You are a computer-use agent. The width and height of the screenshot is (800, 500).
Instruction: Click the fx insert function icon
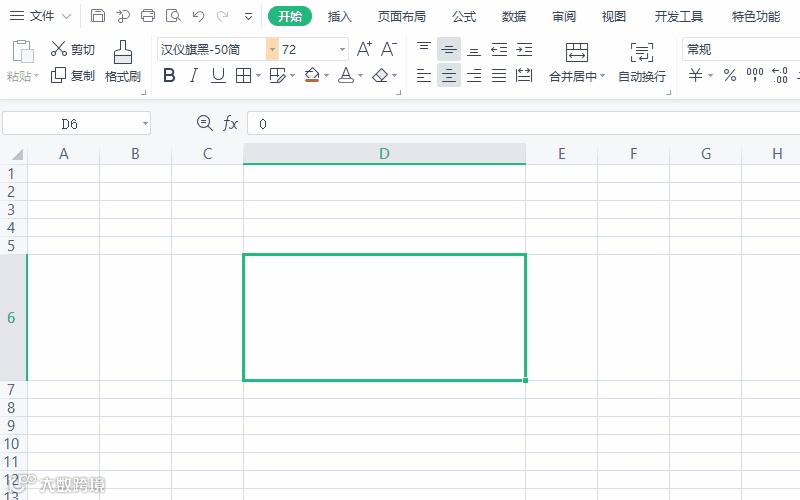pyautogui.click(x=230, y=123)
